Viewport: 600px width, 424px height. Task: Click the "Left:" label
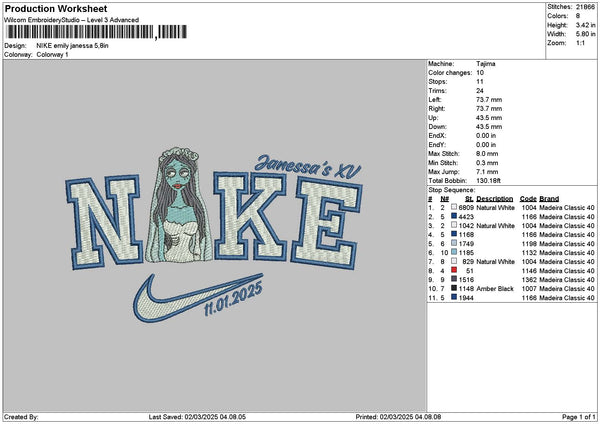tap(434, 100)
